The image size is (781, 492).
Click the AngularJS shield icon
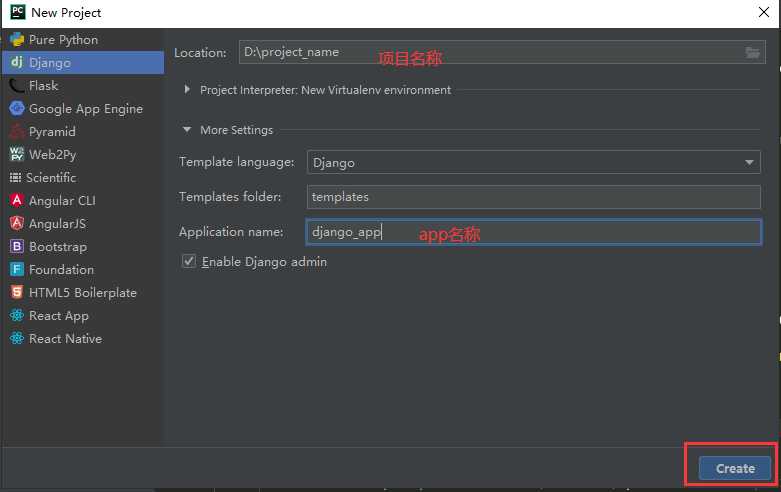[x=17, y=223]
